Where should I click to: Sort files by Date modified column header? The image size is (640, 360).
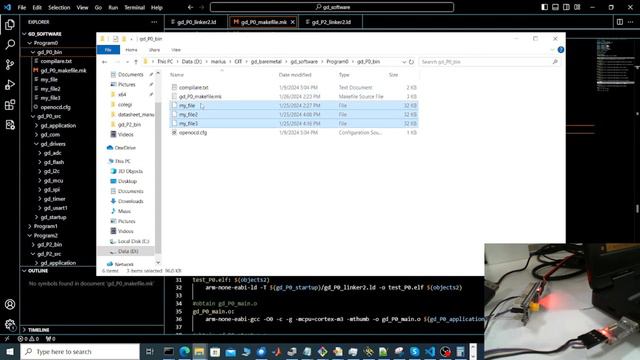[x=295, y=75]
